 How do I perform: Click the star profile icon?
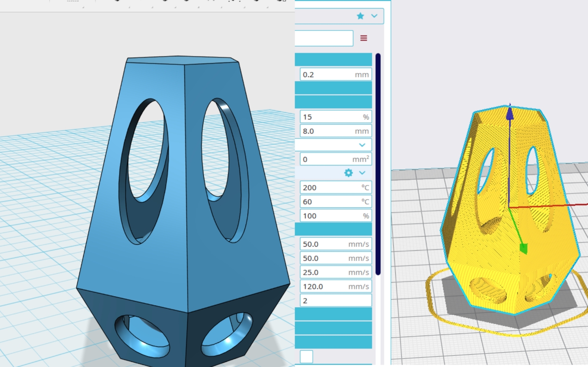click(x=360, y=16)
